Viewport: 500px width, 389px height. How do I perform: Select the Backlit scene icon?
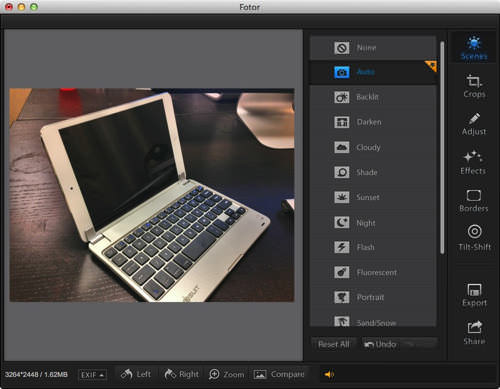click(342, 97)
